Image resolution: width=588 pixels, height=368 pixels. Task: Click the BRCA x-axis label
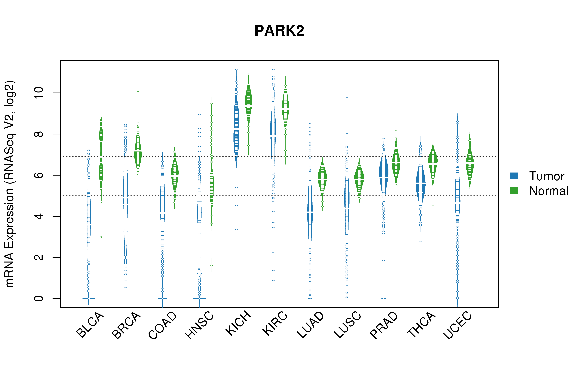coord(126,325)
